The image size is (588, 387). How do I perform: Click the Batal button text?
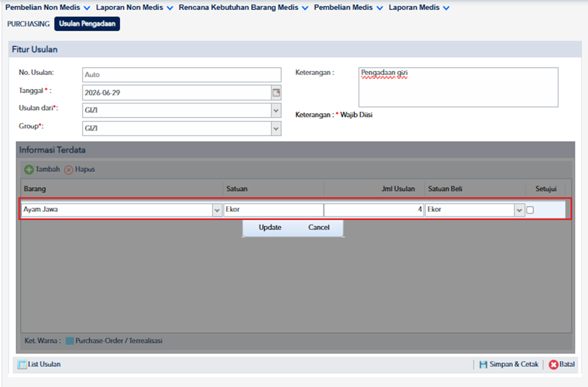click(567, 364)
